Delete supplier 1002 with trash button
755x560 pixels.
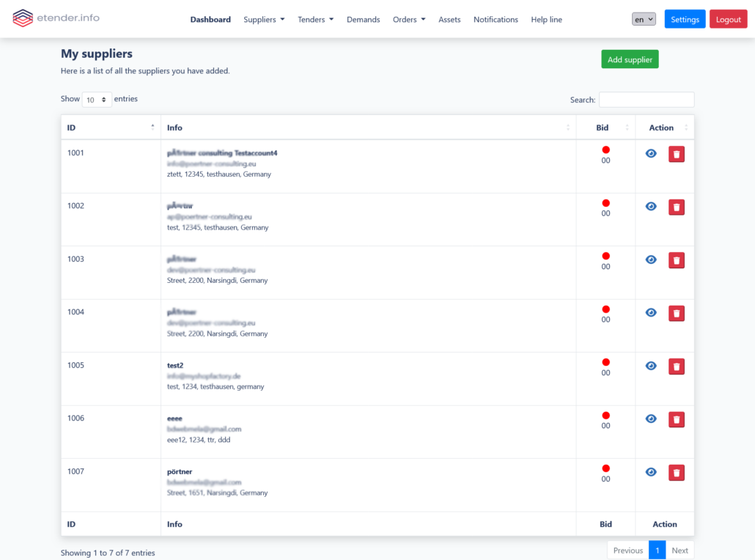[x=677, y=207]
